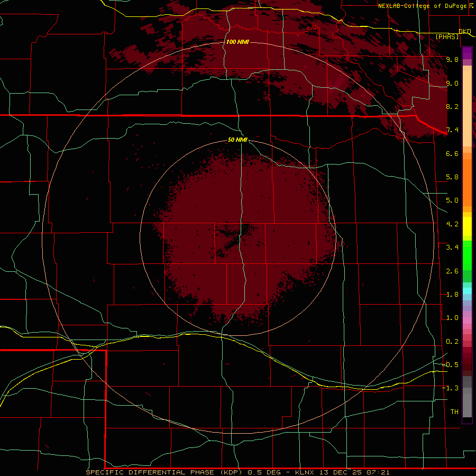This screenshot has width=476, height=476.
Task: Click the 7.4 scale value
Action: [452, 130]
